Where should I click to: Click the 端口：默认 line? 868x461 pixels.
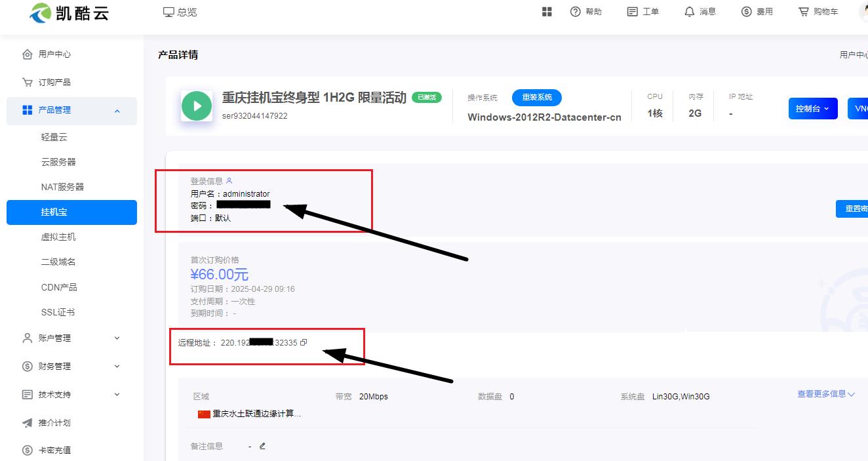click(x=210, y=218)
